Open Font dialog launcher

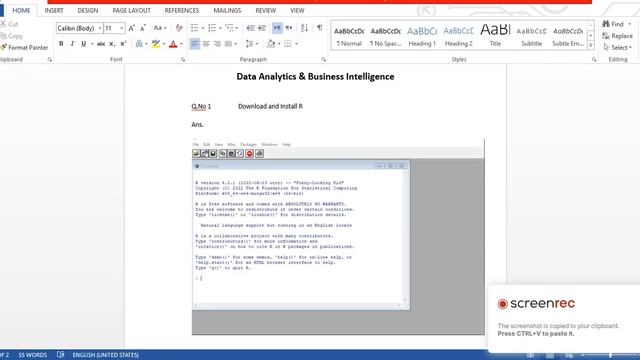pos(183,60)
